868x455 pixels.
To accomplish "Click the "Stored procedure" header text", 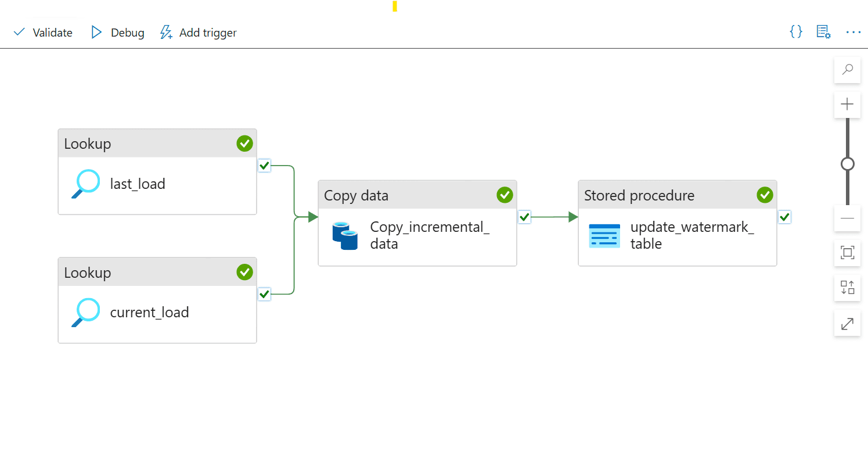I will [x=639, y=195].
